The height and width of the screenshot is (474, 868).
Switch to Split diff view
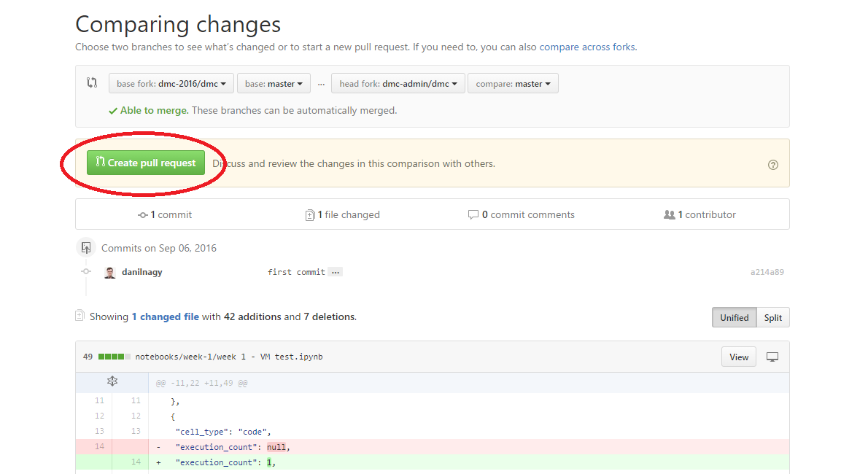(772, 317)
